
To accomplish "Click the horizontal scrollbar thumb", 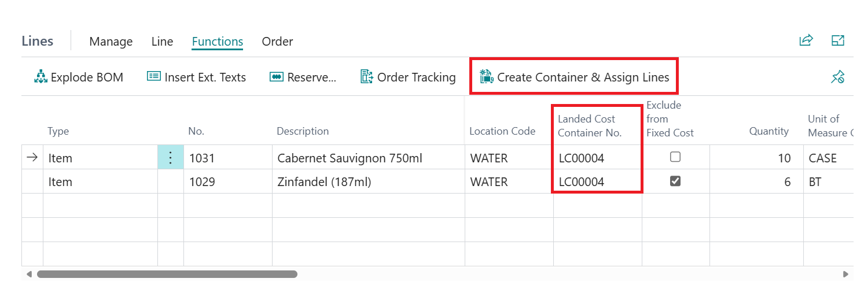I will (167, 274).
